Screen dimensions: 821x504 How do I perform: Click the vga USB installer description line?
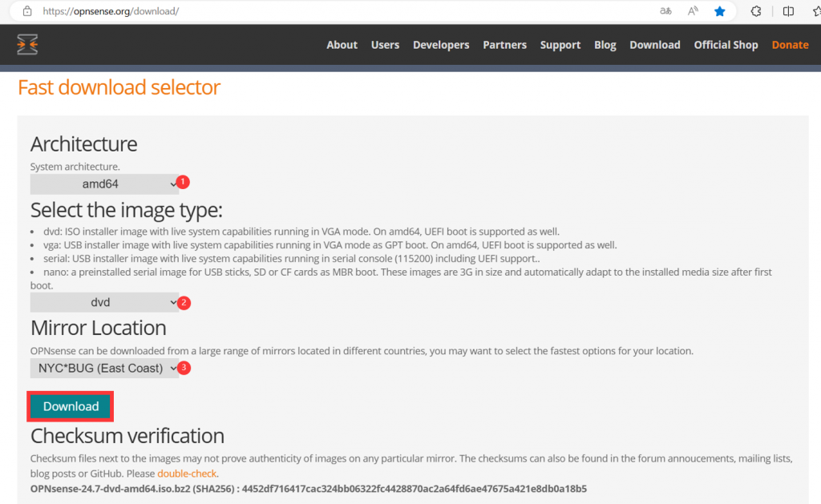pos(330,245)
